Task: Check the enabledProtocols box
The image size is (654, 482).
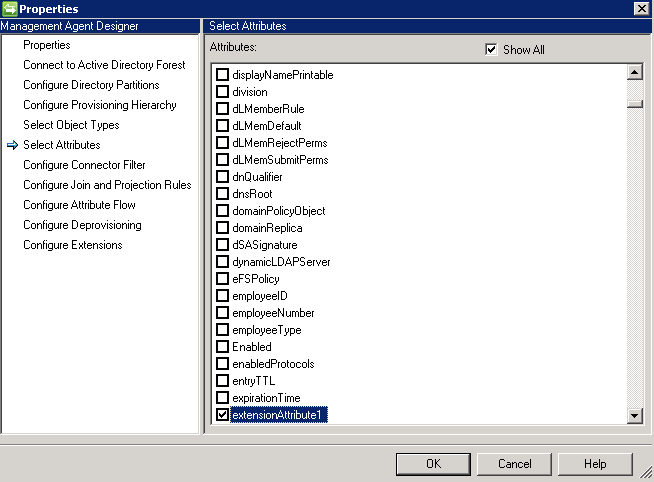Action: pos(222,364)
